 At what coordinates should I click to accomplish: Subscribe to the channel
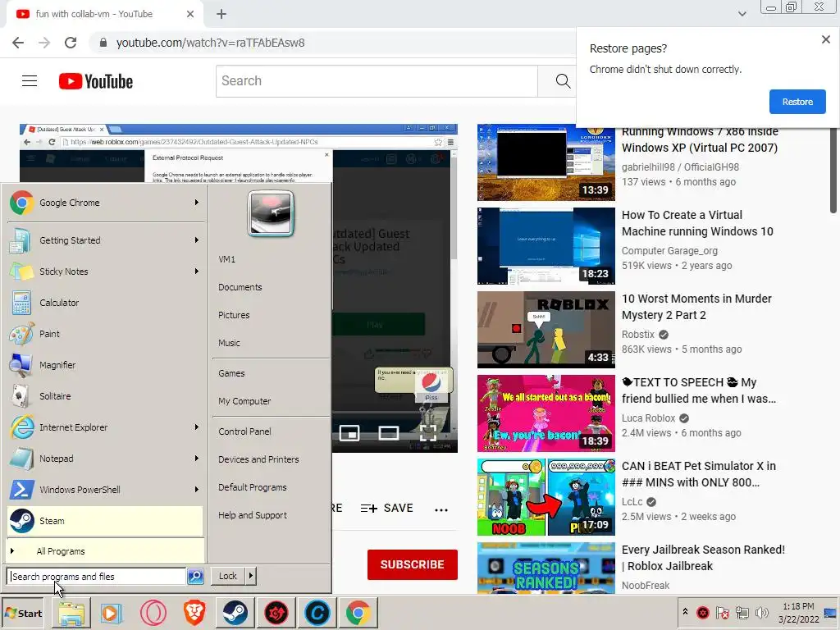[x=412, y=564]
